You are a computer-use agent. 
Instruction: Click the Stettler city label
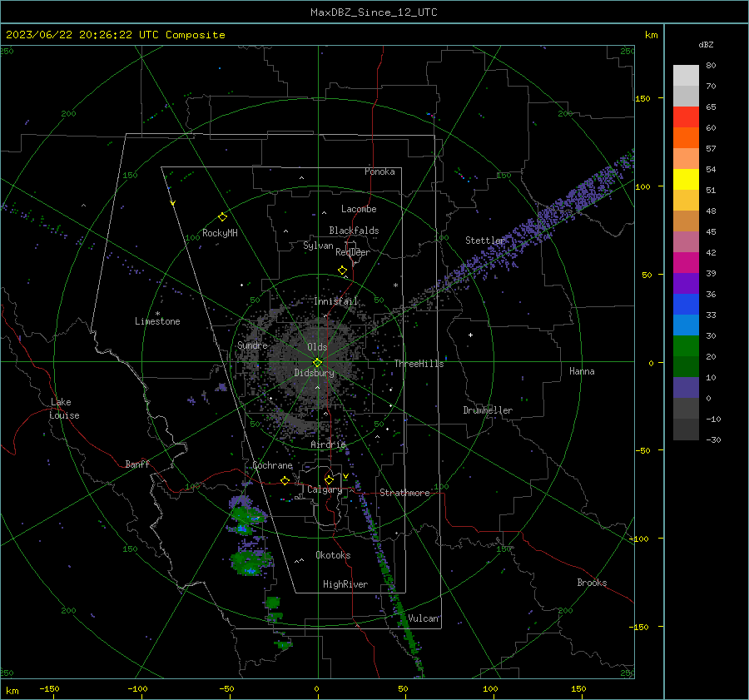coord(485,241)
